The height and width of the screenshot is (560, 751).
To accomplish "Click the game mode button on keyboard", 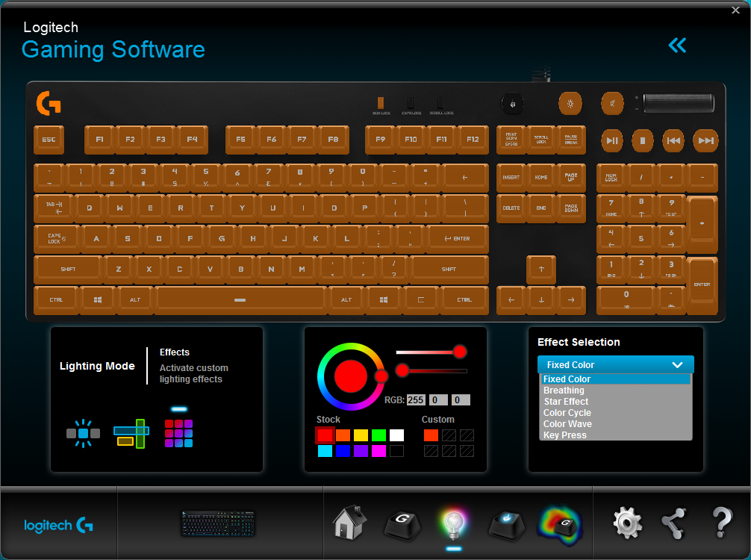I will [512, 104].
